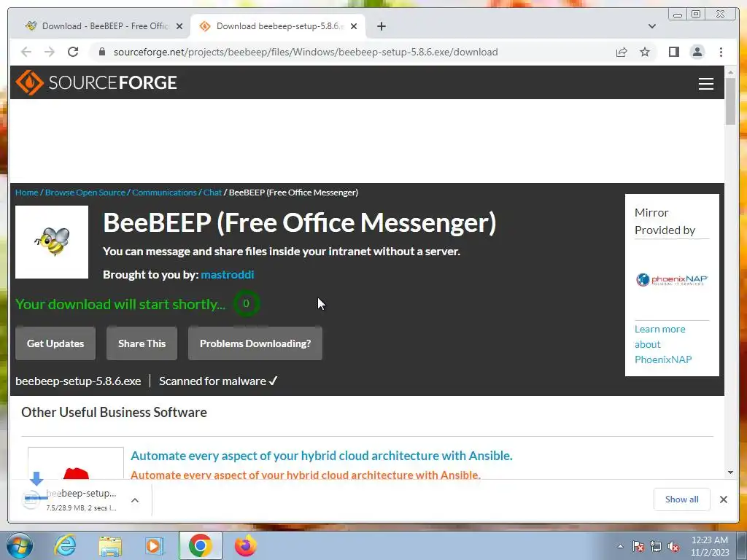Open the Home breadcrumb link
This screenshot has width=747, height=560.
(27, 192)
